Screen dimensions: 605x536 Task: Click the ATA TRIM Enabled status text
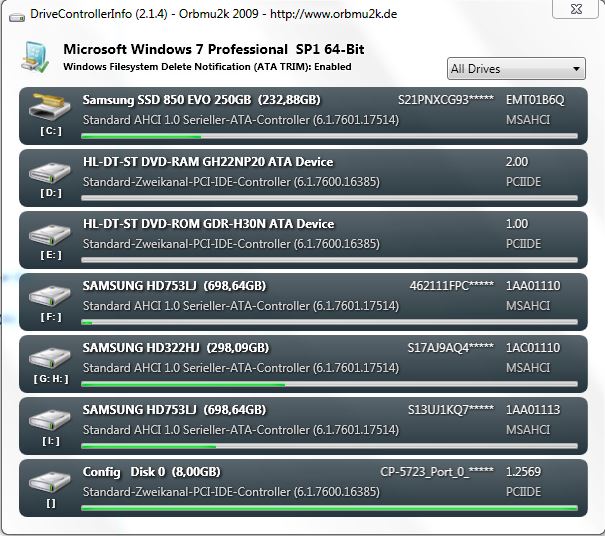tap(207, 67)
